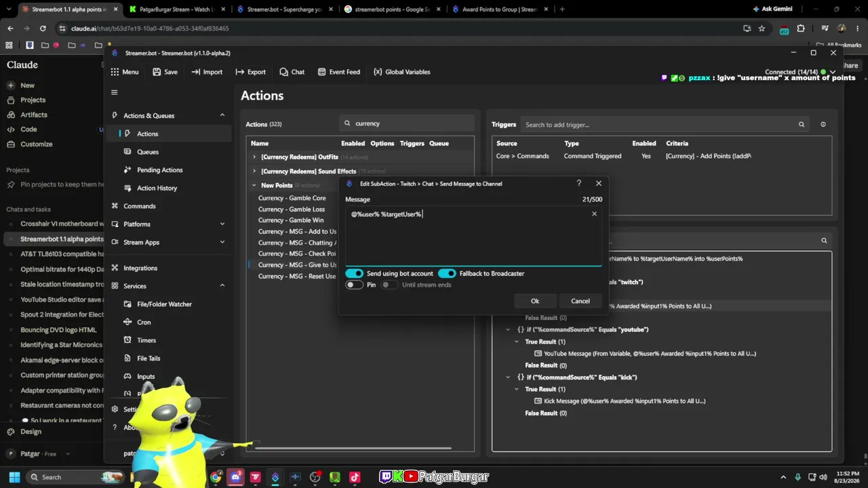Collapse True Result under kick condition

pos(517,389)
